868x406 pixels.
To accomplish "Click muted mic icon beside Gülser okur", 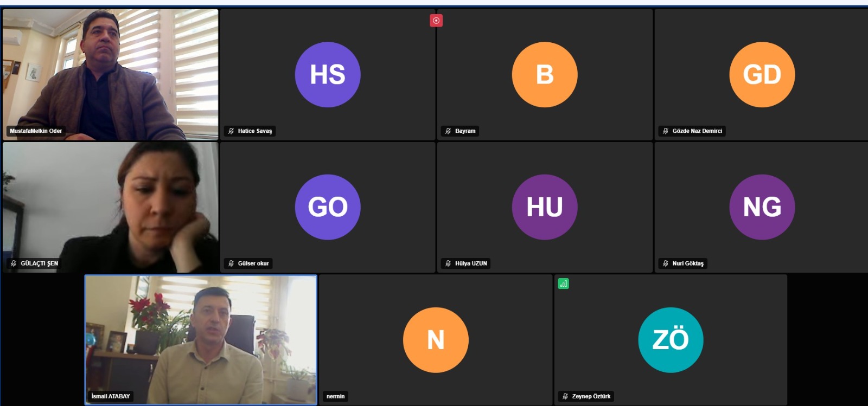I will 231,263.
